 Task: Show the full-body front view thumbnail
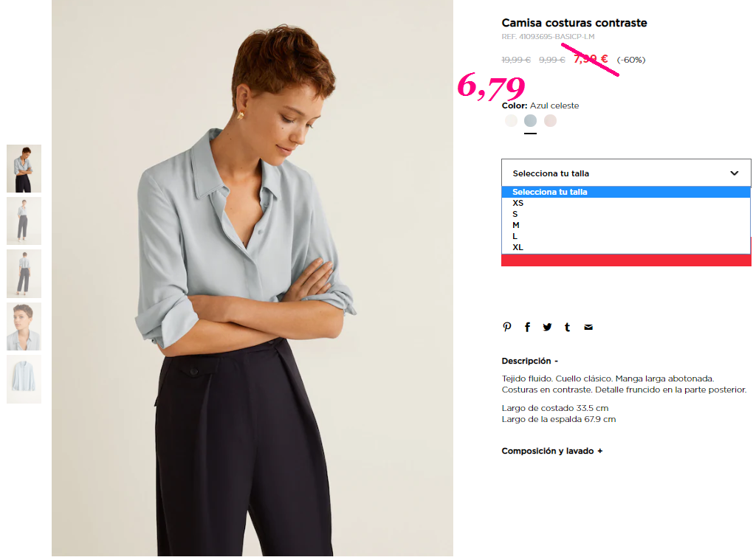pos(24,221)
